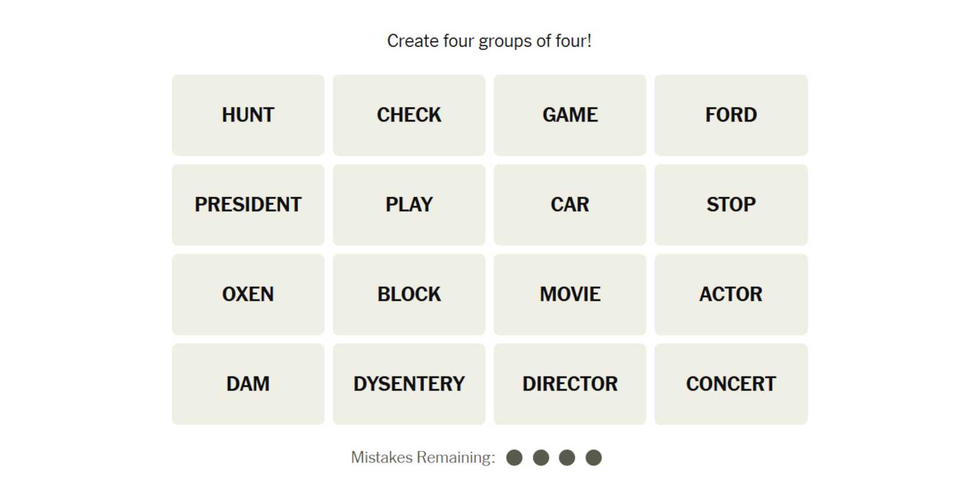Choose the OXEN tile

pyautogui.click(x=248, y=295)
